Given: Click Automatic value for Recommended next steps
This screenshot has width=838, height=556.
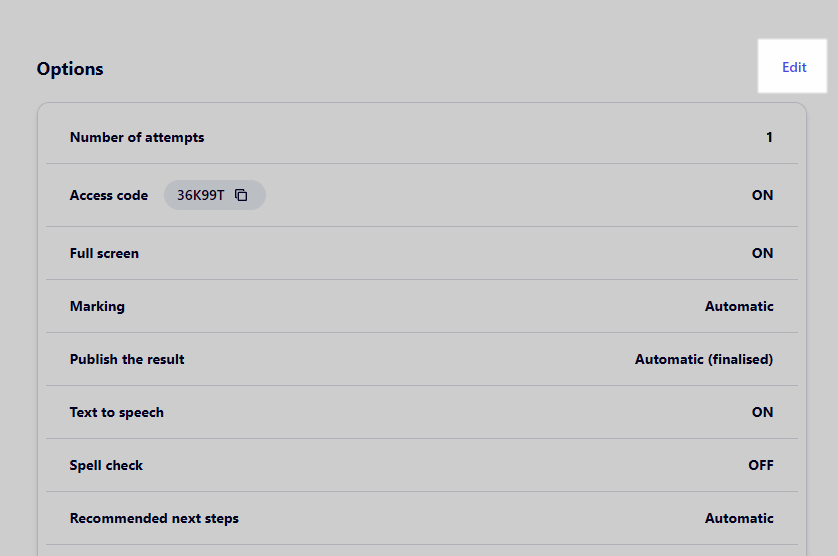Looking at the screenshot, I should (x=739, y=518).
